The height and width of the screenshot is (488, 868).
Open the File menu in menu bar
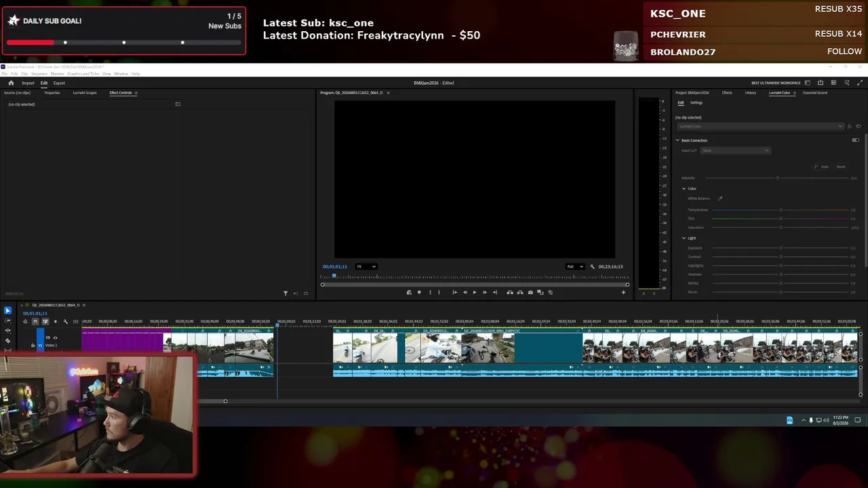[5, 74]
